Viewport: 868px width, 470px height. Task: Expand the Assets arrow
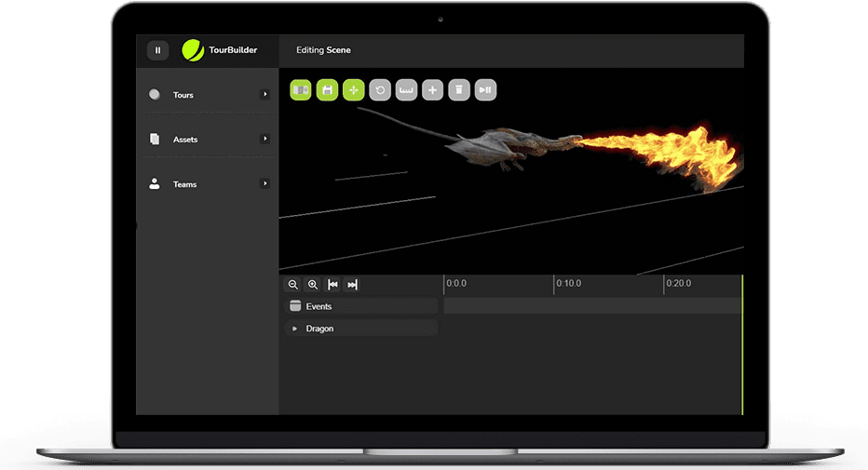(x=264, y=139)
